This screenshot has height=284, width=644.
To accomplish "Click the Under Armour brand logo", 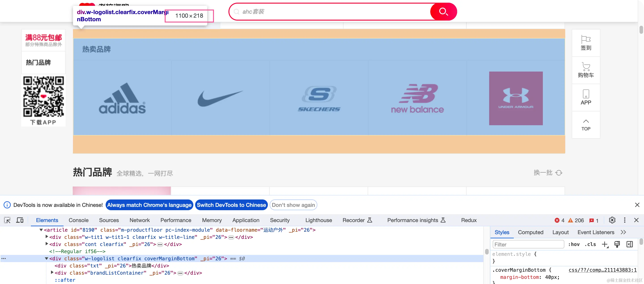I will click(516, 98).
